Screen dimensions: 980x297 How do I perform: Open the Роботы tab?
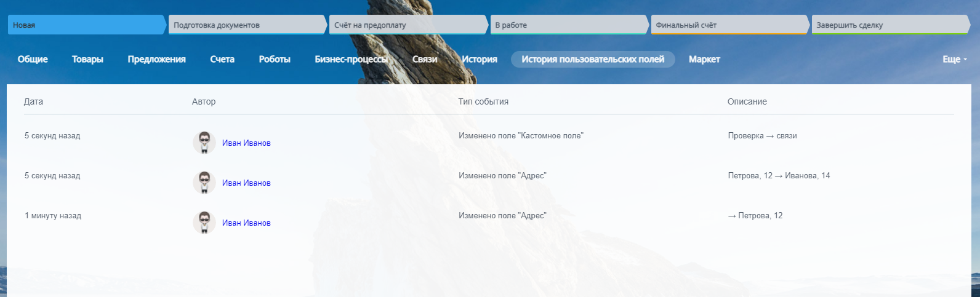pyautogui.click(x=275, y=60)
